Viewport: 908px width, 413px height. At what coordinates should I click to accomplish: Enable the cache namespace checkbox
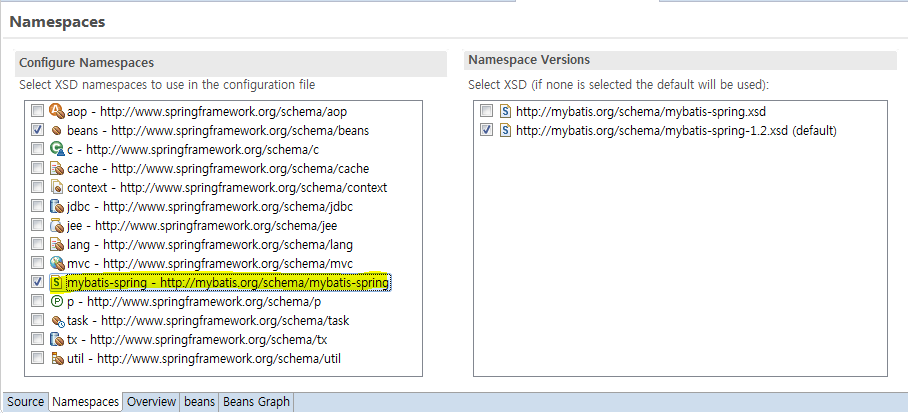tap(37, 169)
